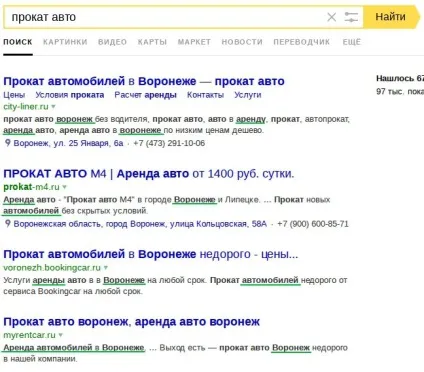424x372 pixels.
Task: Expand the dropdown arrow next to city-liner.ru
Action: (53, 107)
